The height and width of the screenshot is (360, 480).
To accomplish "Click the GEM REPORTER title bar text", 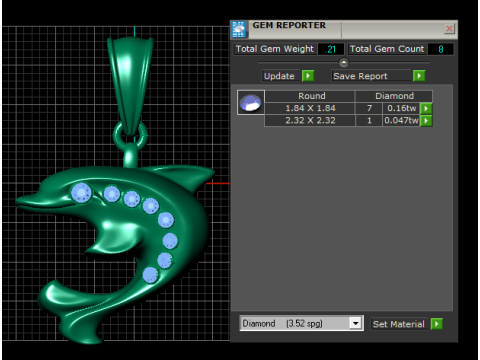I will tap(289, 25).
